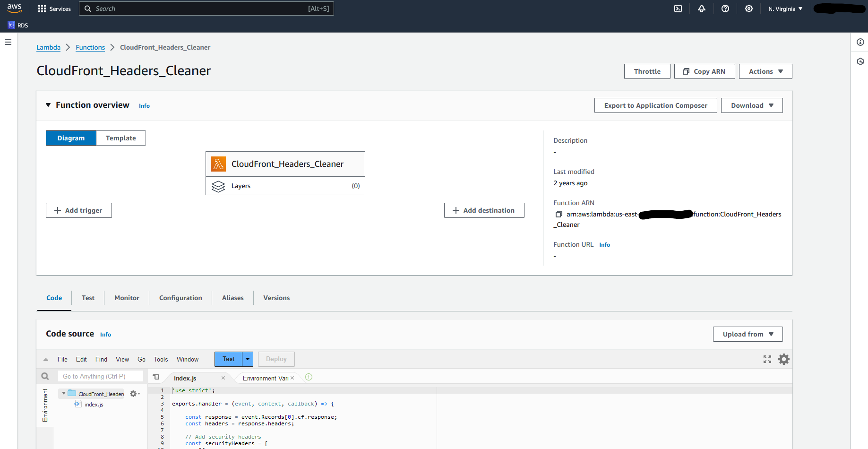868x449 pixels.
Task: Open the File menu in editor
Action: point(62,359)
